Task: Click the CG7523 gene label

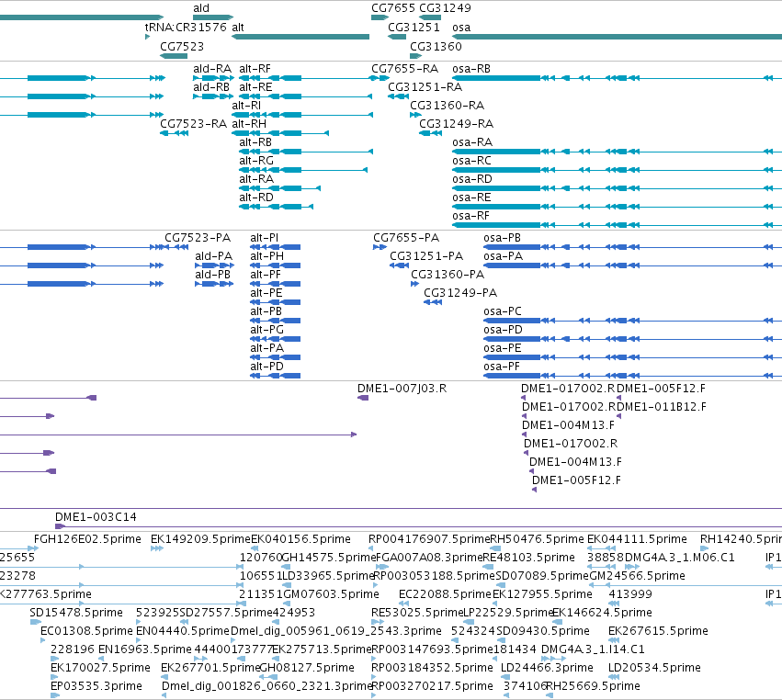Action: tap(182, 46)
